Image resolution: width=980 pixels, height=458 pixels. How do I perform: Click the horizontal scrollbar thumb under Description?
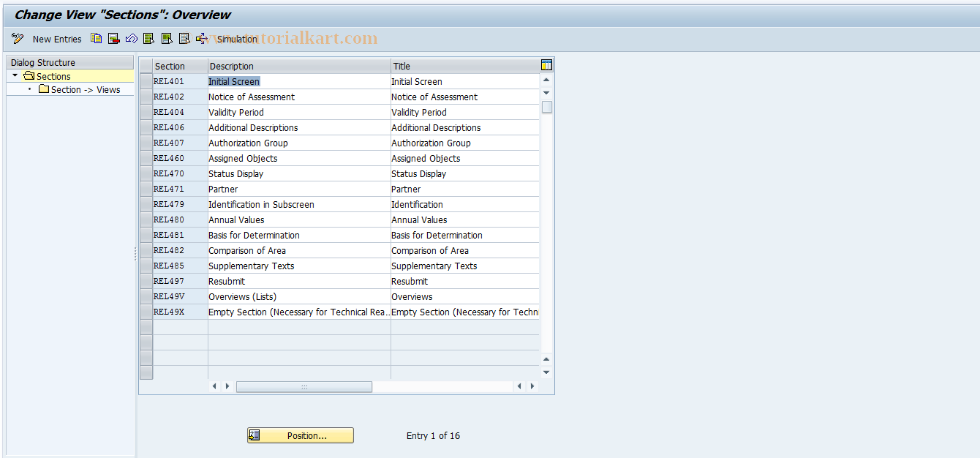pyautogui.click(x=304, y=386)
